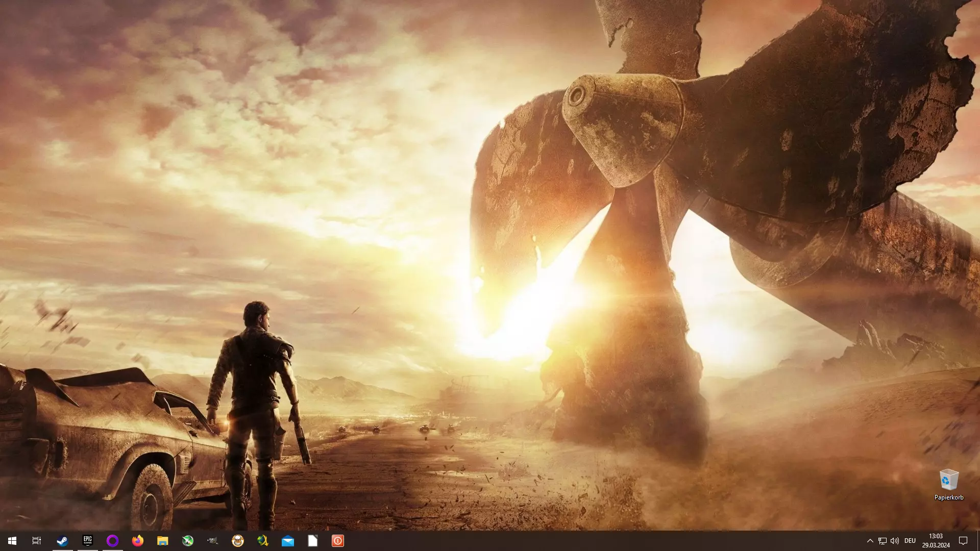
Task: Launch GIMP from the taskbar
Action: tap(213, 541)
